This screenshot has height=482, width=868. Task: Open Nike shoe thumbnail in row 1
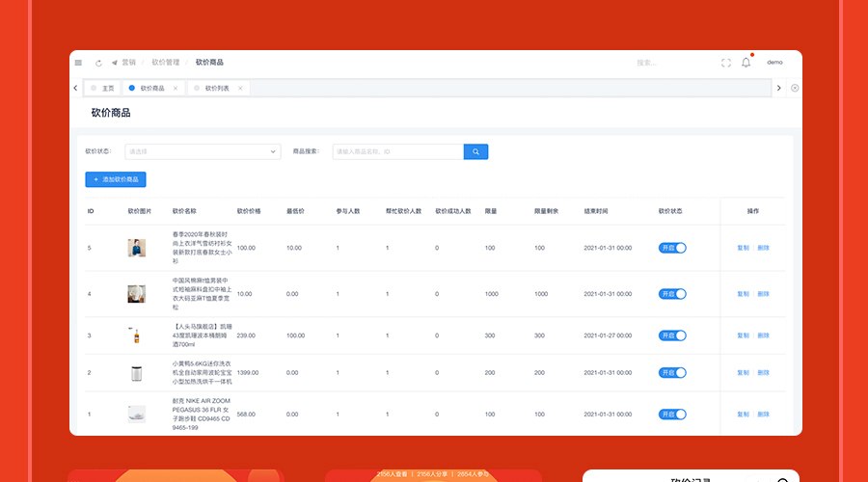(137, 414)
